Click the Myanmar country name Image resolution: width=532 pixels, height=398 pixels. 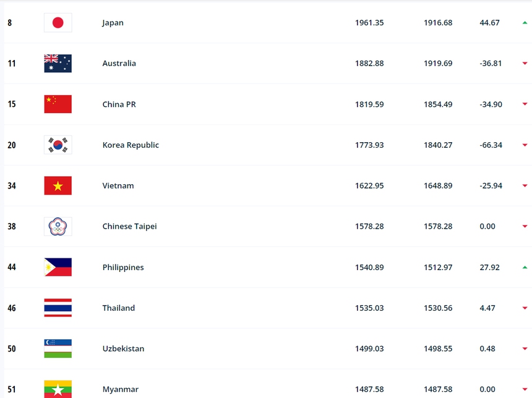point(120,389)
